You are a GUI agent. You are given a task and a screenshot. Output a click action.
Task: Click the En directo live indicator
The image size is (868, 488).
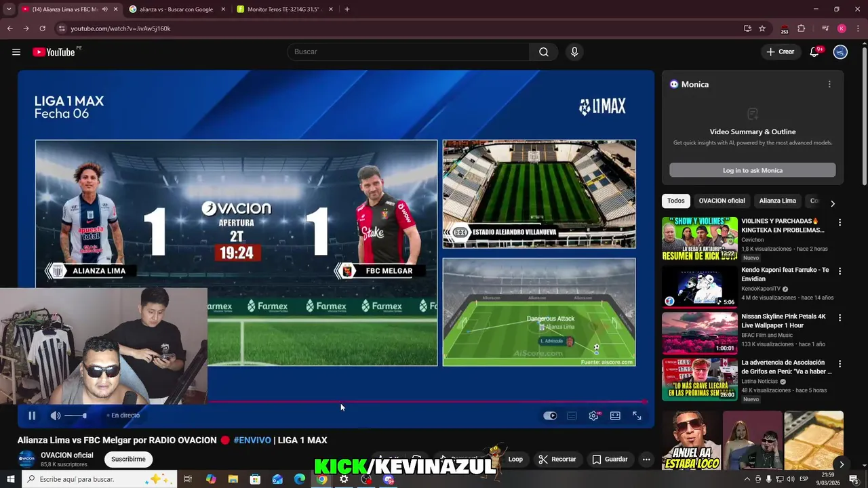123,415
